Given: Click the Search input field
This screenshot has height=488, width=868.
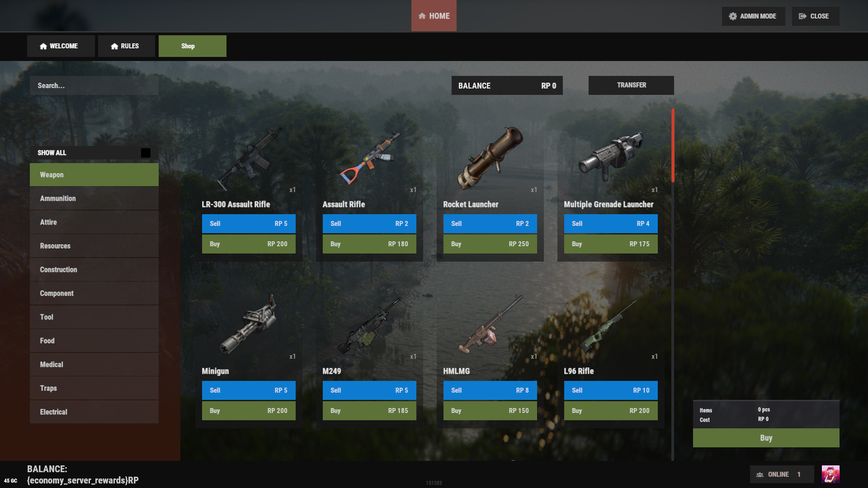Looking at the screenshot, I should click(94, 86).
